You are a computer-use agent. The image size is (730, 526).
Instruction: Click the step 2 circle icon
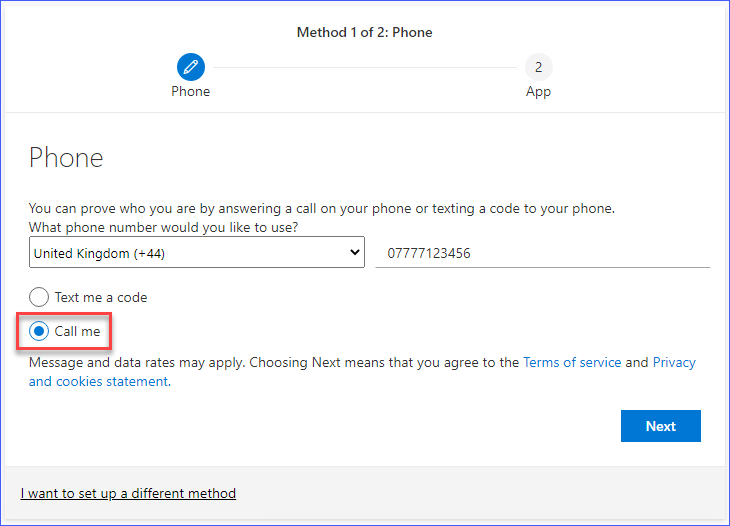coord(538,67)
